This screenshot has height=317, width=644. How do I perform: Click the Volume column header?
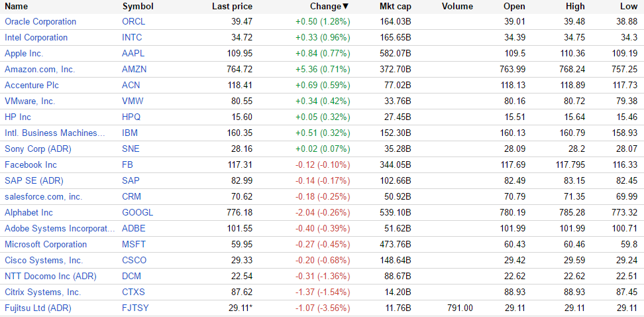(457, 7)
